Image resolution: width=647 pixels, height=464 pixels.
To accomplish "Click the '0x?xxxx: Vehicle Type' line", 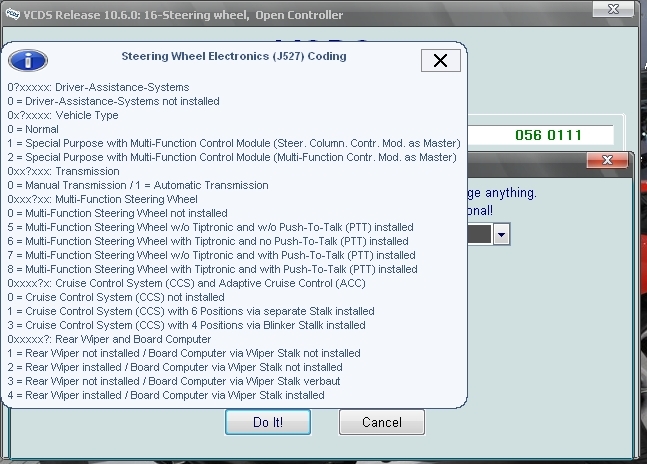I will (63, 115).
